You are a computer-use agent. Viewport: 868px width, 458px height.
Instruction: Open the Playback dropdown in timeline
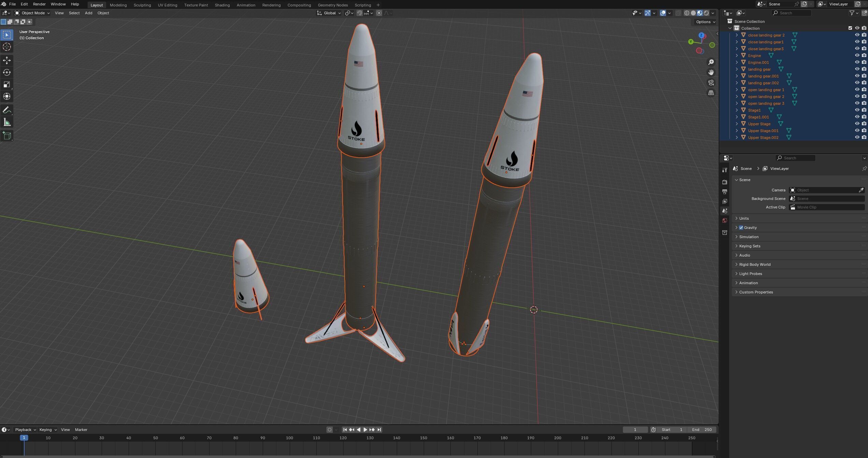[26, 430]
